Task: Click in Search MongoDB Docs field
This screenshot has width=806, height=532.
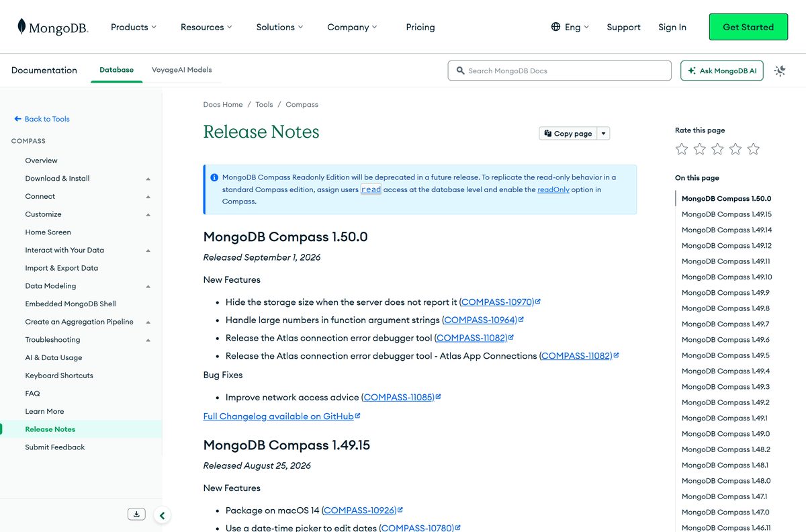Action: tap(559, 71)
